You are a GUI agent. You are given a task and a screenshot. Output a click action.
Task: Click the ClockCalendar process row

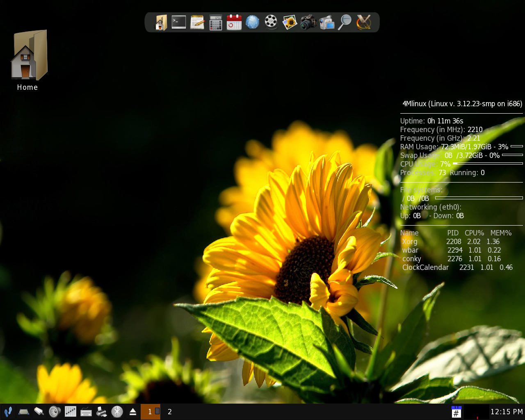coord(458,267)
